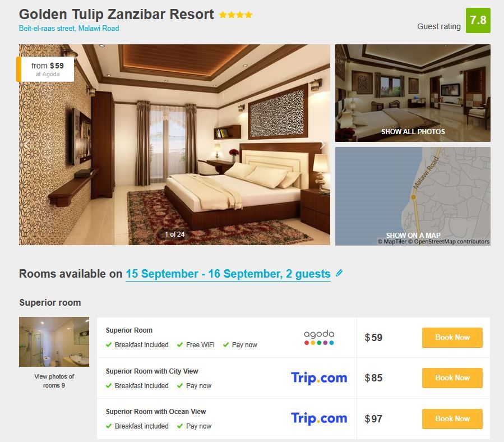
Task: Go to next photo with right arrow
Action: pyautogui.click(x=322, y=145)
